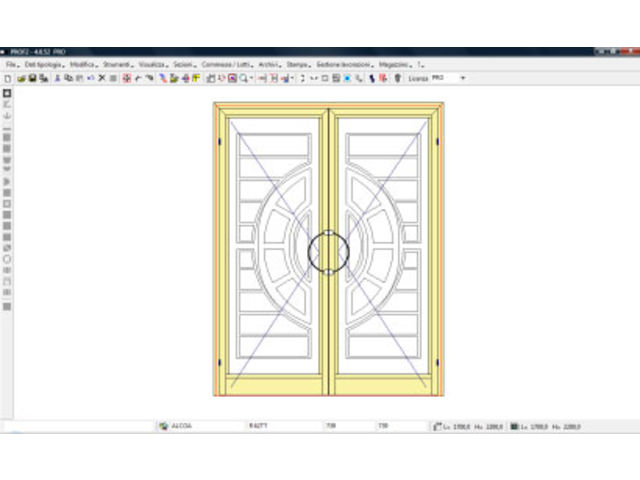Open the Stampe menu
Screen dimensions: 640x480
(297, 64)
